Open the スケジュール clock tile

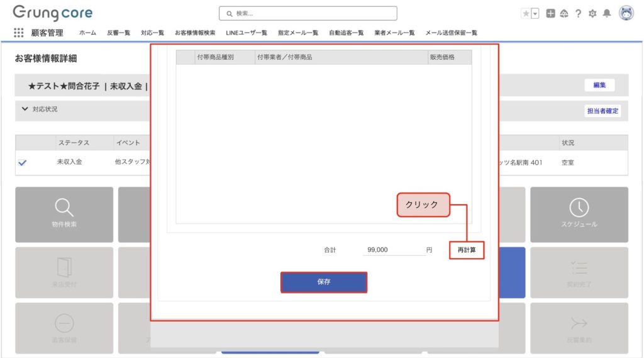click(579, 214)
